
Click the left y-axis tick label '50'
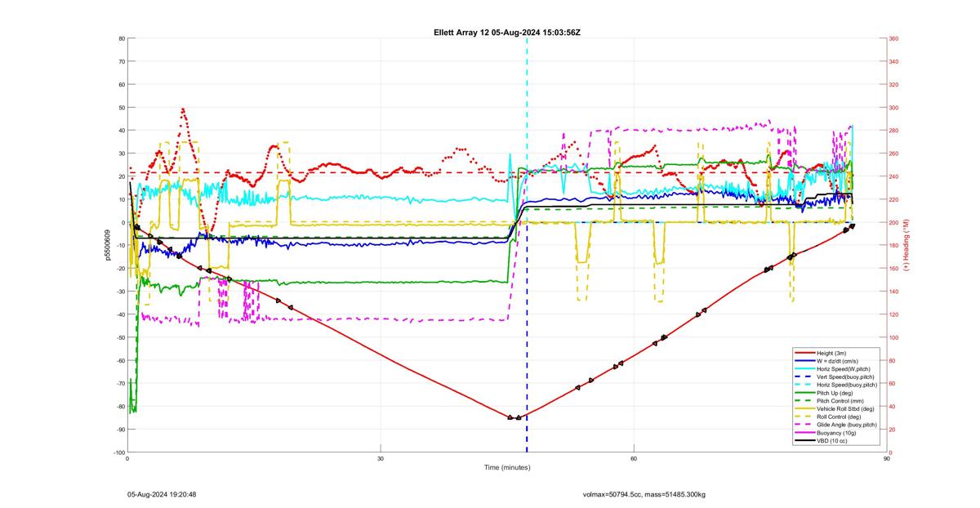pyautogui.click(x=121, y=107)
